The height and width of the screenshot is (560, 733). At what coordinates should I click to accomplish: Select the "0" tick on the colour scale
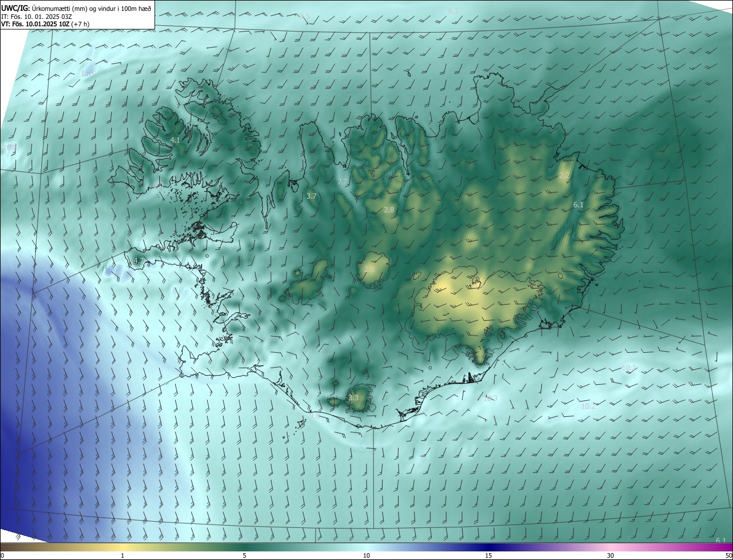point(2,556)
